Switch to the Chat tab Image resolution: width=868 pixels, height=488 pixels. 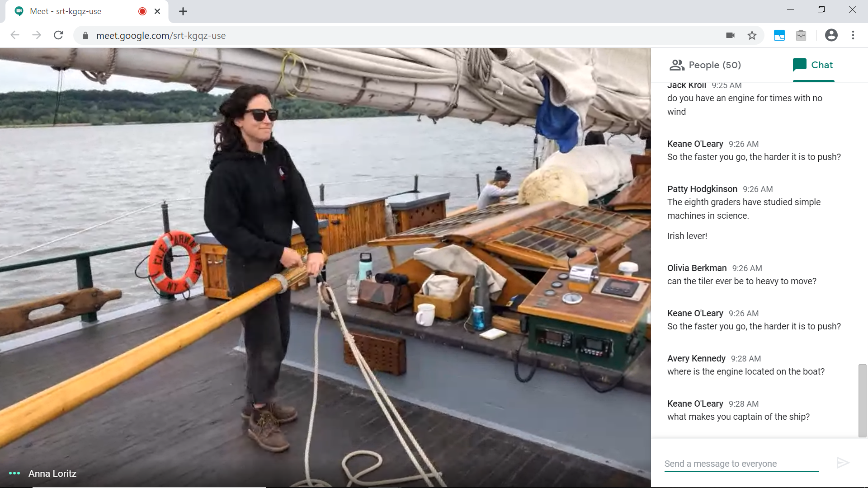[x=813, y=65]
